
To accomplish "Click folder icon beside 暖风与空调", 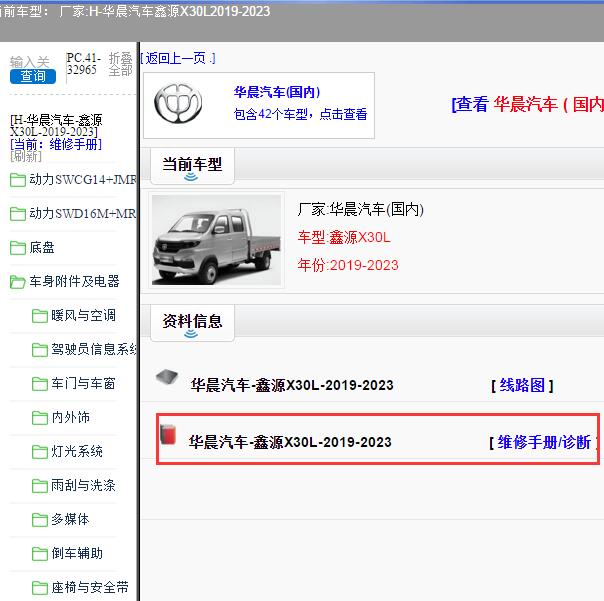I will click(x=40, y=316).
